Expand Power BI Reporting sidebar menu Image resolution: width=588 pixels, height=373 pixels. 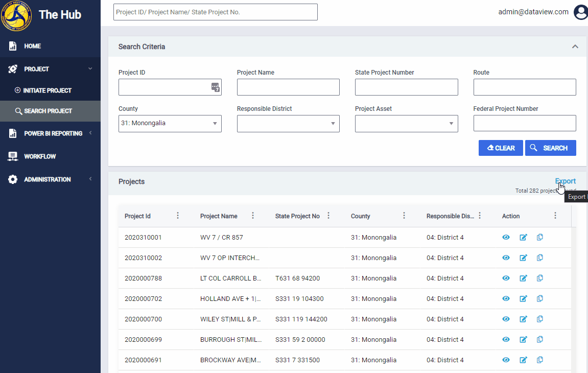pos(90,133)
